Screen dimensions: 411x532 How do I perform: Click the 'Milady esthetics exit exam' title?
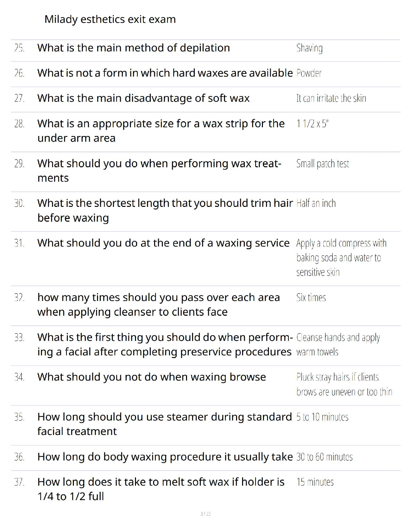pos(110,19)
